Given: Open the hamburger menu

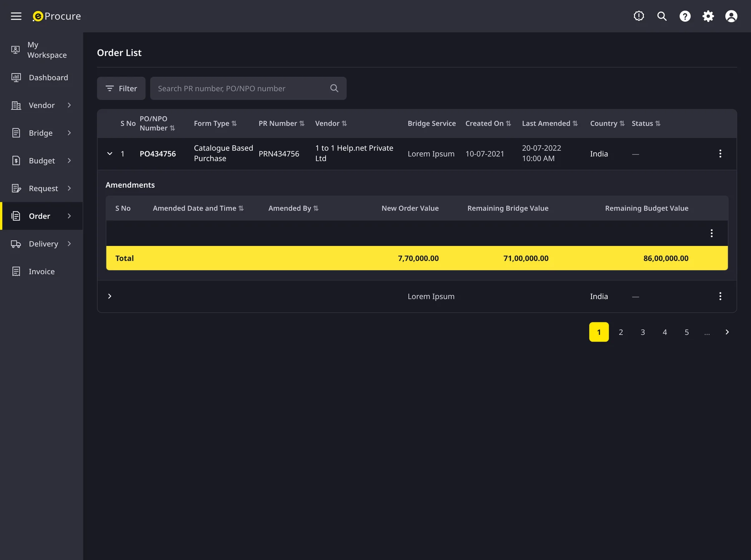Looking at the screenshot, I should 16,16.
